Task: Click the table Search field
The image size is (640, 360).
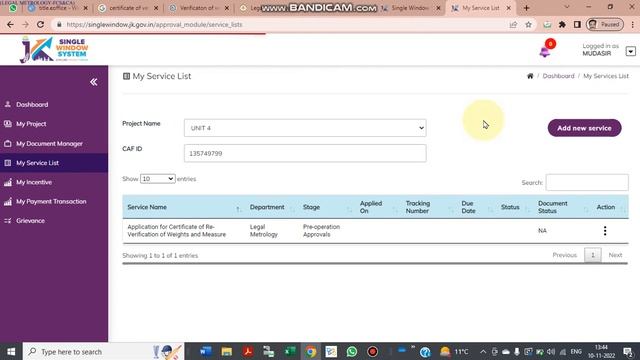Action: (587, 182)
